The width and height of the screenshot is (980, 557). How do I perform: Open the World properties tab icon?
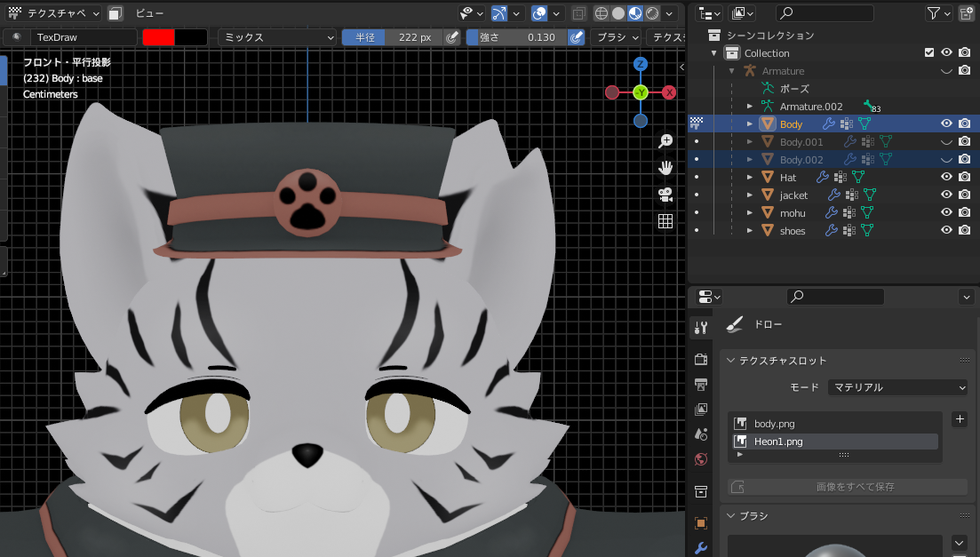point(701,459)
